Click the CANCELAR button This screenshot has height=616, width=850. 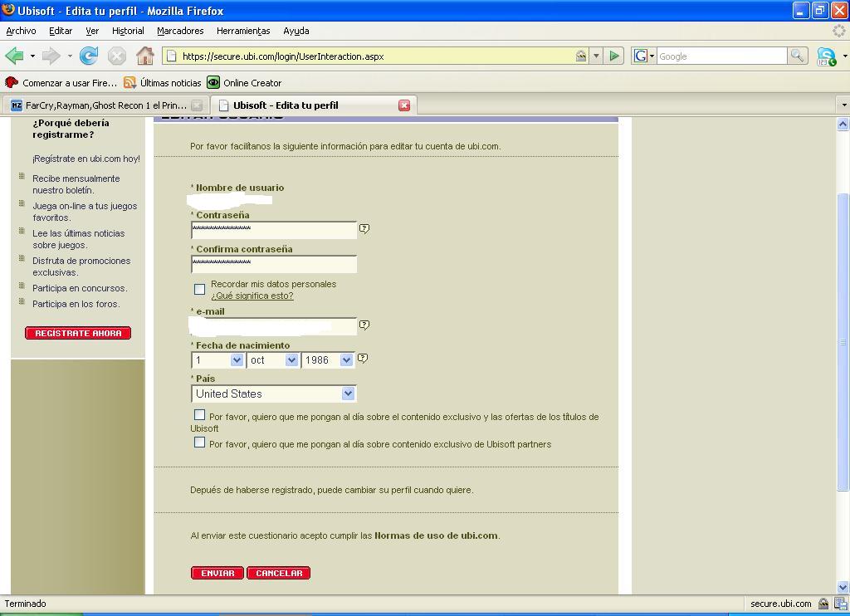(x=279, y=573)
